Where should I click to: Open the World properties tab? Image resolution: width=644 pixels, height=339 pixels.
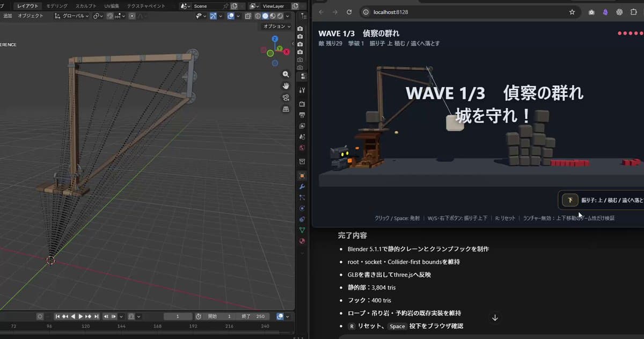(302, 148)
